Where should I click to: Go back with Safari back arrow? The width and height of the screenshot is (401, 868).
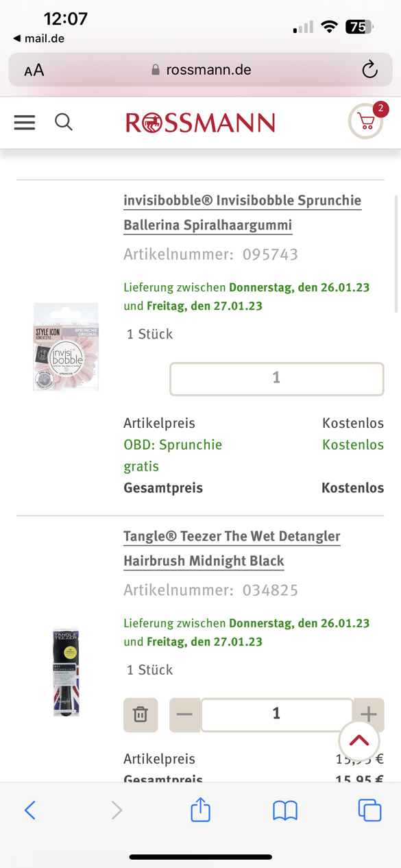click(29, 810)
